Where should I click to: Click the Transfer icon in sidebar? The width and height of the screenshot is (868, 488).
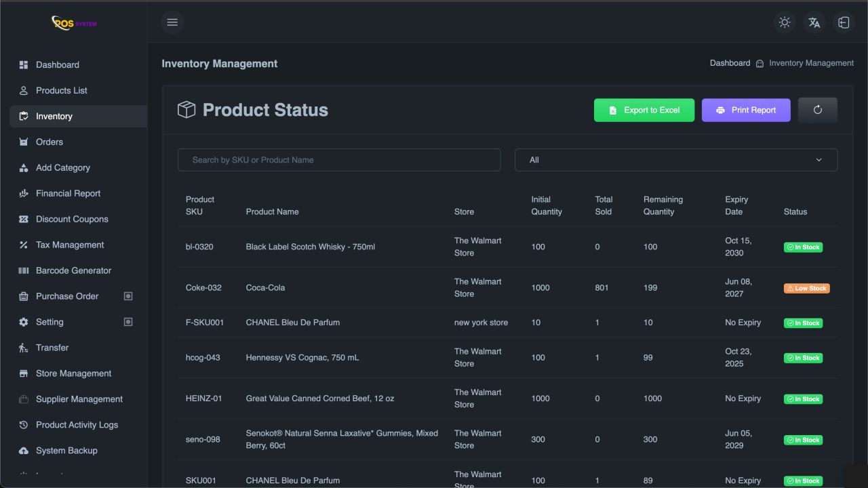click(24, 348)
